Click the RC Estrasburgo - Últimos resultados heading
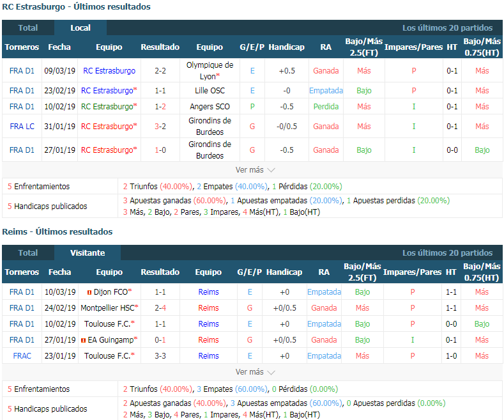This screenshot has height=420, width=504. 76,7
